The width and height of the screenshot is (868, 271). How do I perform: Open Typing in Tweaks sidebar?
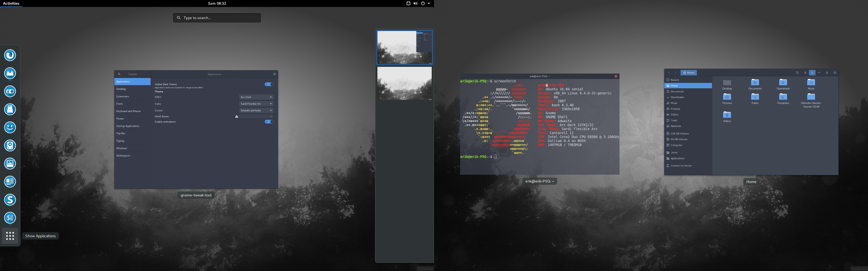tap(132, 141)
